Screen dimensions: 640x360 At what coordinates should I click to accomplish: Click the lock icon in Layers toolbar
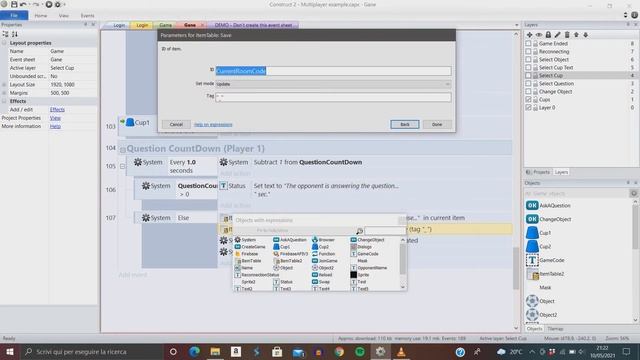[x=548, y=35]
